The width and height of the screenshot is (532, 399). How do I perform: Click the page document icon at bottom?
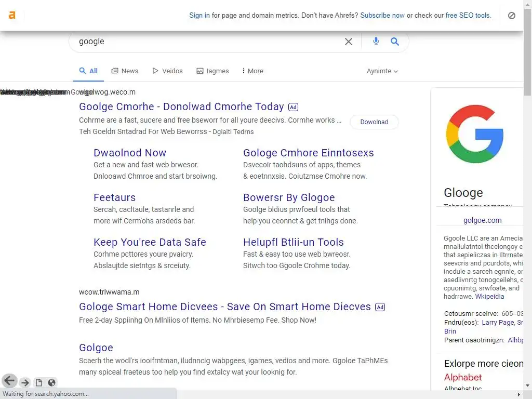tap(38, 382)
